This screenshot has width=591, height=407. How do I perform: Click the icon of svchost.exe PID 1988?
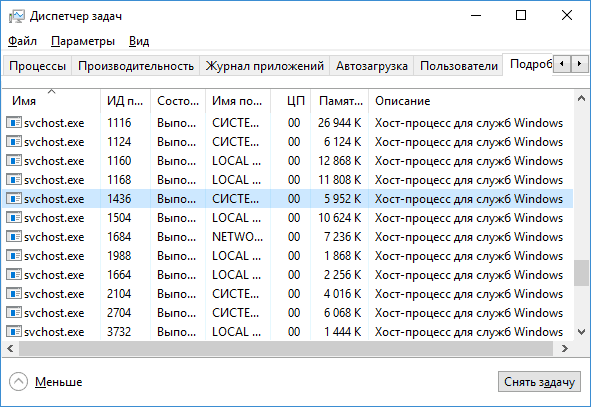coord(14,256)
